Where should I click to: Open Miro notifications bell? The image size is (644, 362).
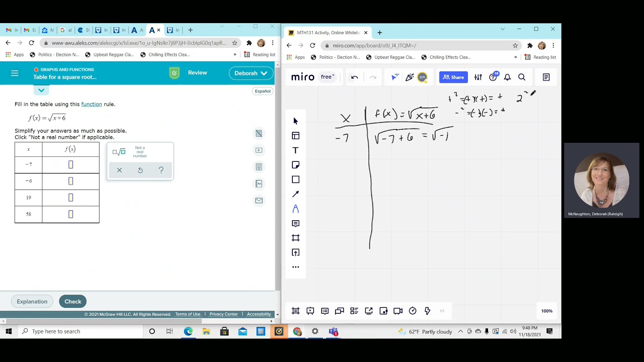pos(507,77)
